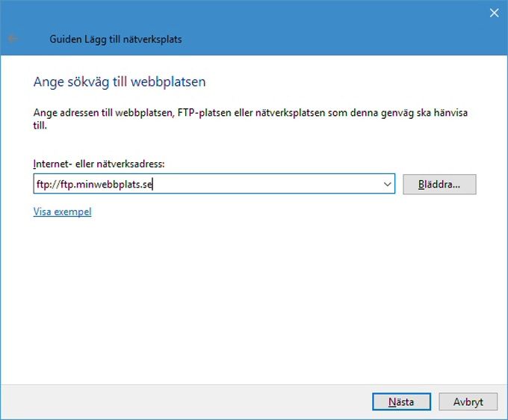508x420 pixels.
Task: Go back using the title bar arrow
Action: pyautogui.click(x=13, y=39)
